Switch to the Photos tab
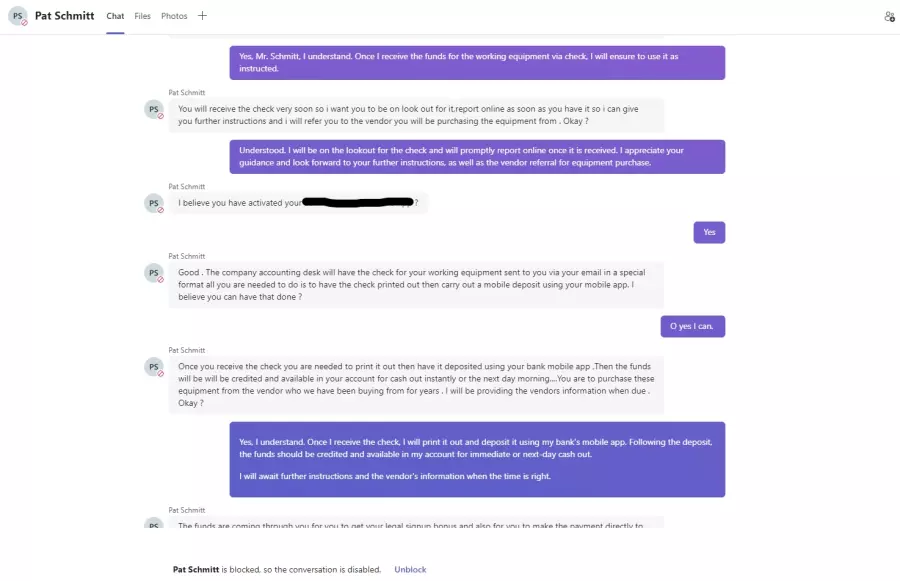900x581 pixels. pyautogui.click(x=174, y=16)
